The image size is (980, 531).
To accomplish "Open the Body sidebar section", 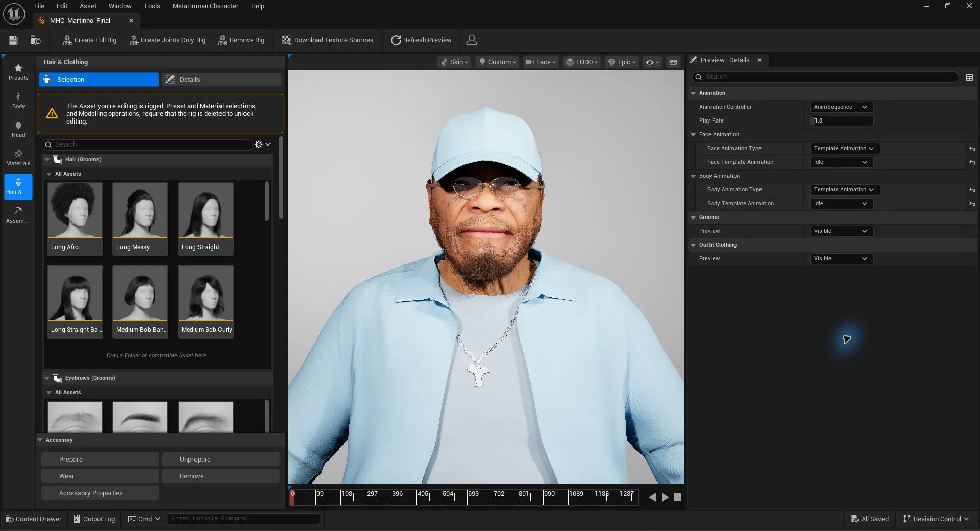I will tap(18, 101).
